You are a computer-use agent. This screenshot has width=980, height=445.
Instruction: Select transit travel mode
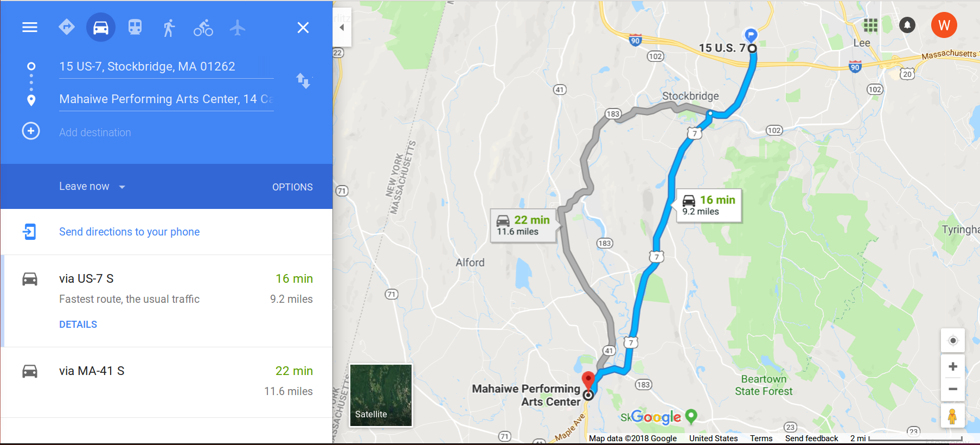pos(135,27)
